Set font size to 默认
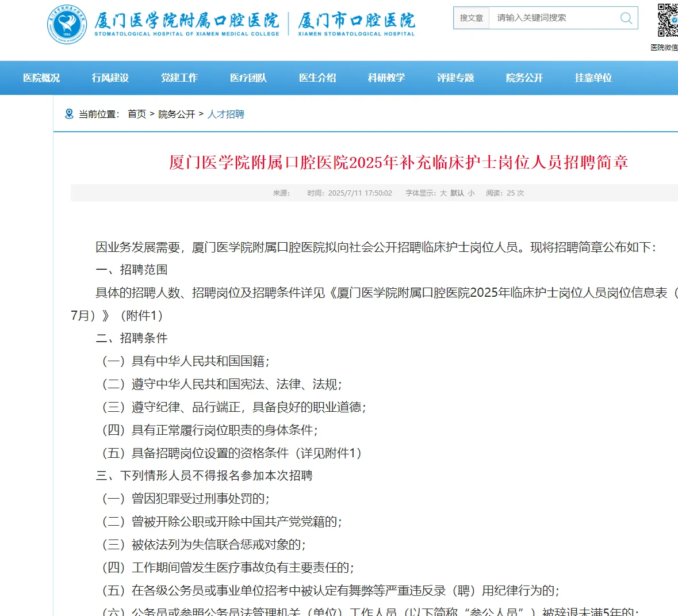Viewport: 678px width, 616px height. (x=457, y=193)
